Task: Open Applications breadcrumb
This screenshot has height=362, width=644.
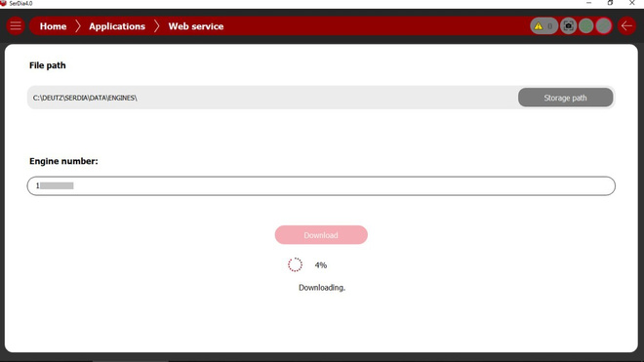Action: [x=117, y=26]
